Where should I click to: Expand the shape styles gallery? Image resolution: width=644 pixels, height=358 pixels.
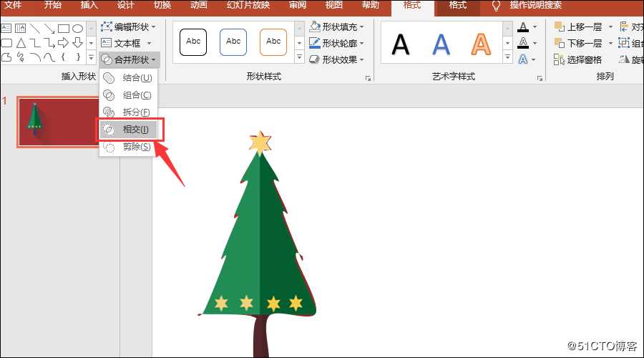coord(299,57)
